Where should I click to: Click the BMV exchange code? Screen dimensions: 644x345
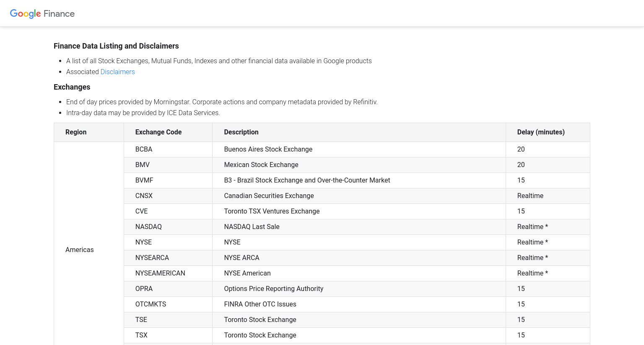click(143, 165)
